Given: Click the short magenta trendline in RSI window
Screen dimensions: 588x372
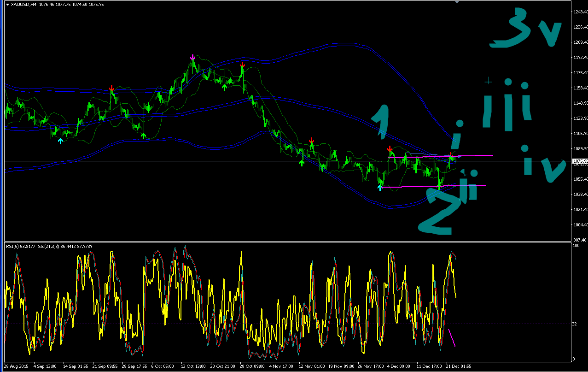Looking at the screenshot, I should (x=452, y=338).
